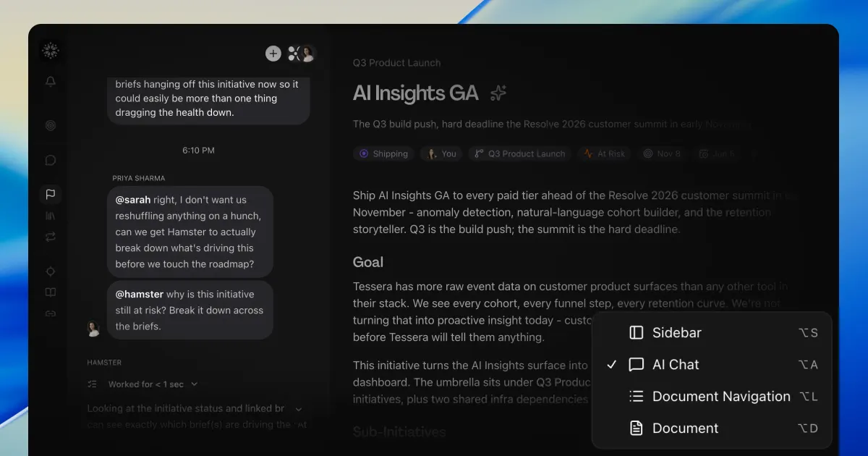Open the Jun calendar date pill
Viewport: 868px width, 456px height.
(716, 153)
